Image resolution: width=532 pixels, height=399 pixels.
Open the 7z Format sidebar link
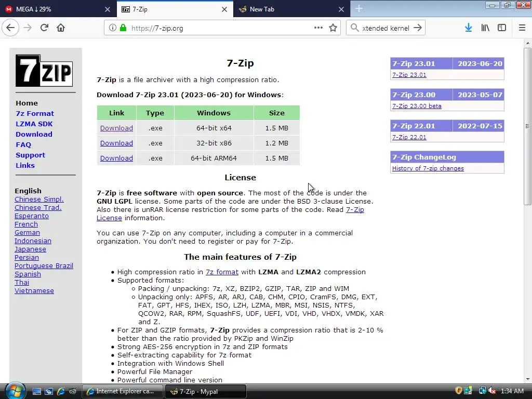coord(35,113)
